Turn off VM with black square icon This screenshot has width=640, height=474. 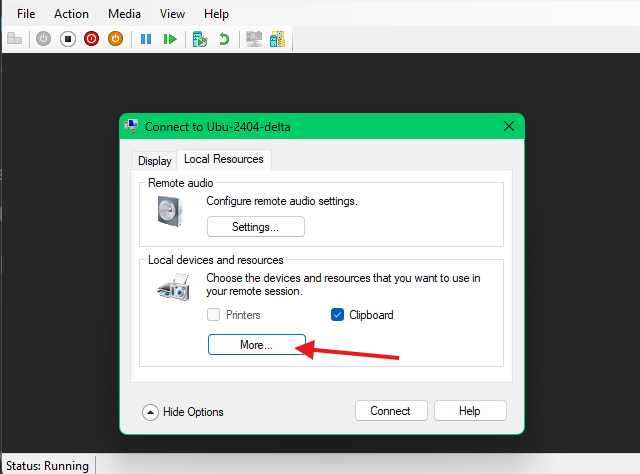(x=67, y=39)
